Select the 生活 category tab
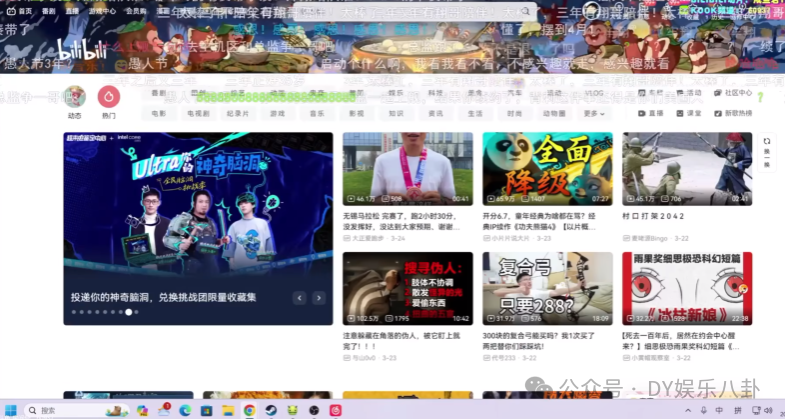Screen dimensions: 785x419 tap(475, 114)
